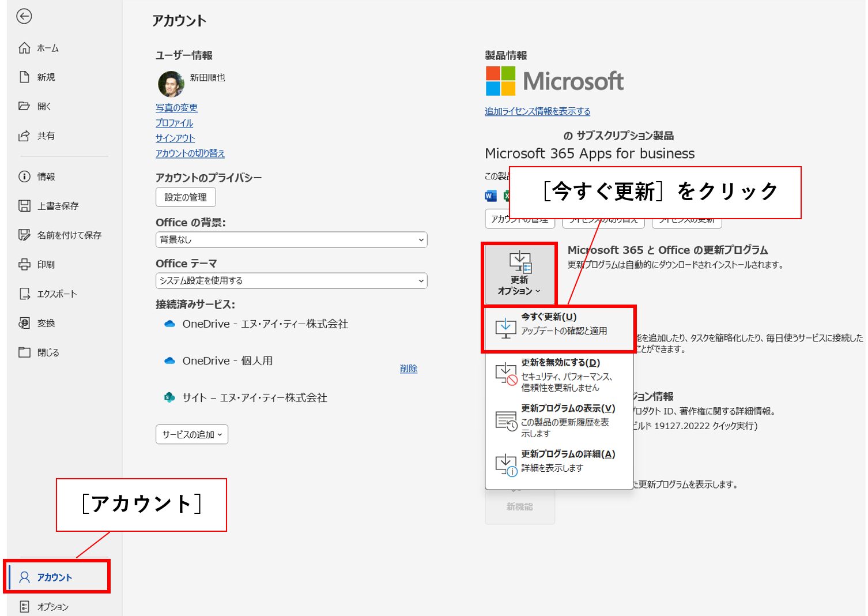
Task: Open the Account (アカウント) sidebar item
Action: click(55, 577)
